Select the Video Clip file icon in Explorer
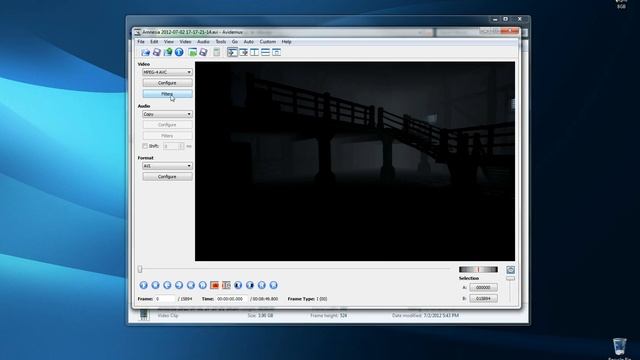 point(144,315)
